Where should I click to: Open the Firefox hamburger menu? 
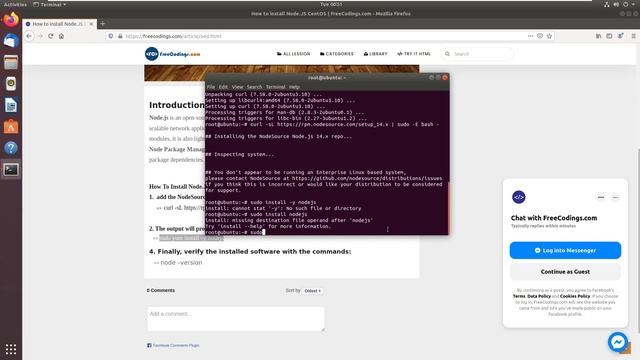pos(633,36)
